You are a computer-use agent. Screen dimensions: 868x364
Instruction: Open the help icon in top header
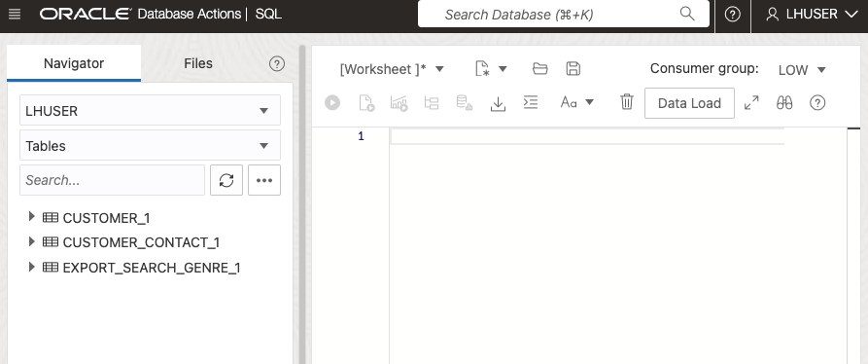732,15
